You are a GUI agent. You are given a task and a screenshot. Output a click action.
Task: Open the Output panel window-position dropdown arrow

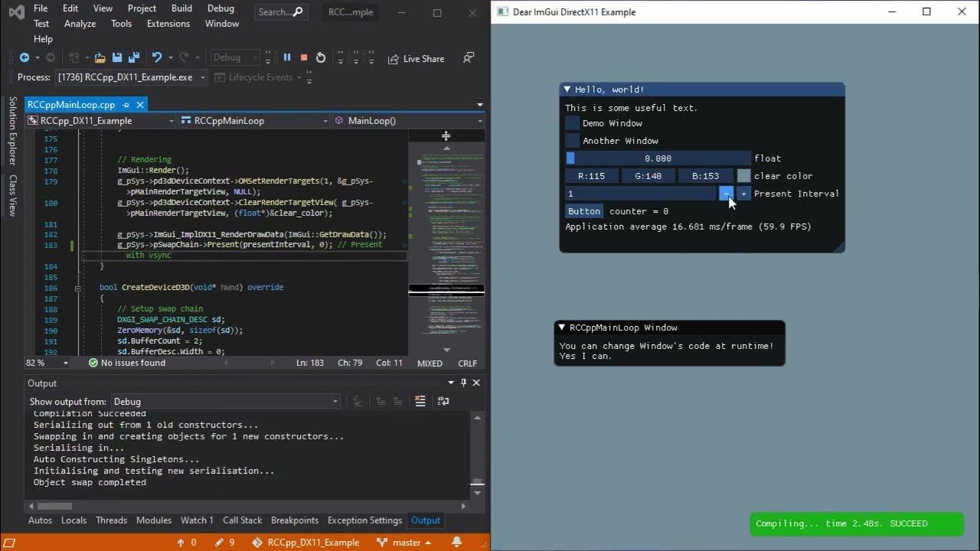pos(451,383)
